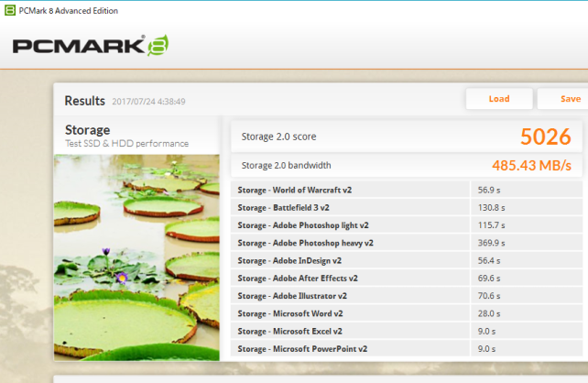Viewport: 588px width, 383px height.
Task: Click the PCMARK 8 logo
Action: [91, 46]
